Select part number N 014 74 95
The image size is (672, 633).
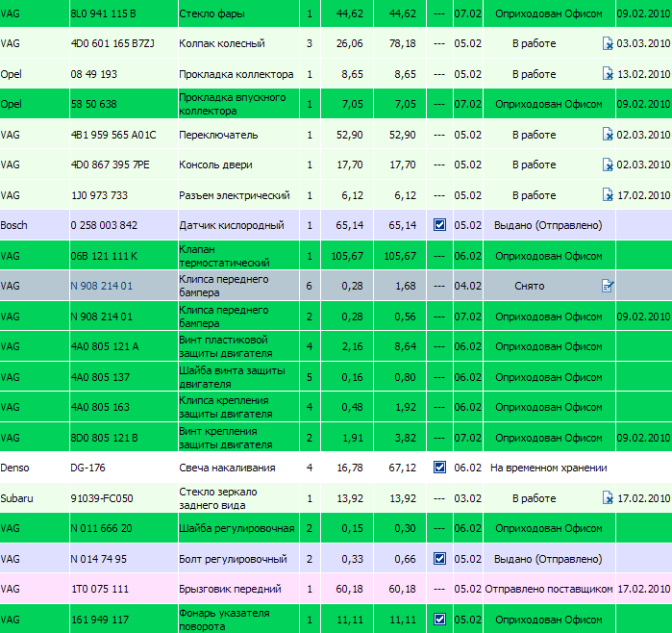click(x=99, y=559)
